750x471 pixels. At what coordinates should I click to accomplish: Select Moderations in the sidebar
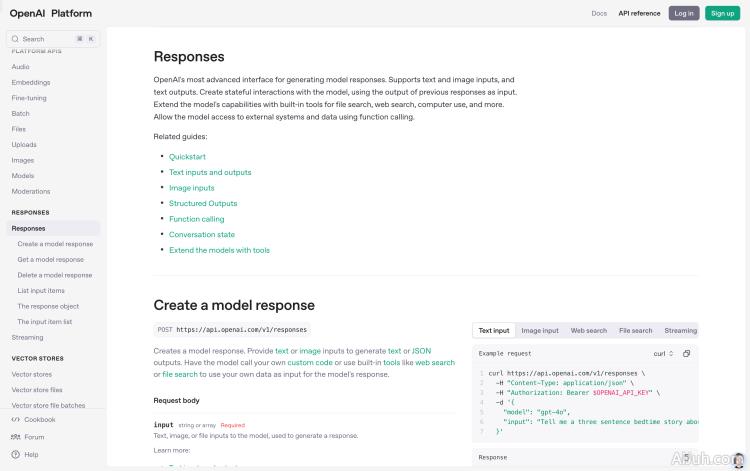click(x=31, y=191)
